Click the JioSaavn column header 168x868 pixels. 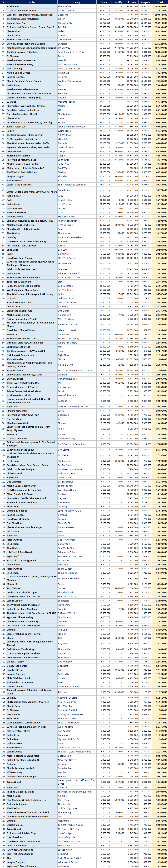[x=132, y=2]
